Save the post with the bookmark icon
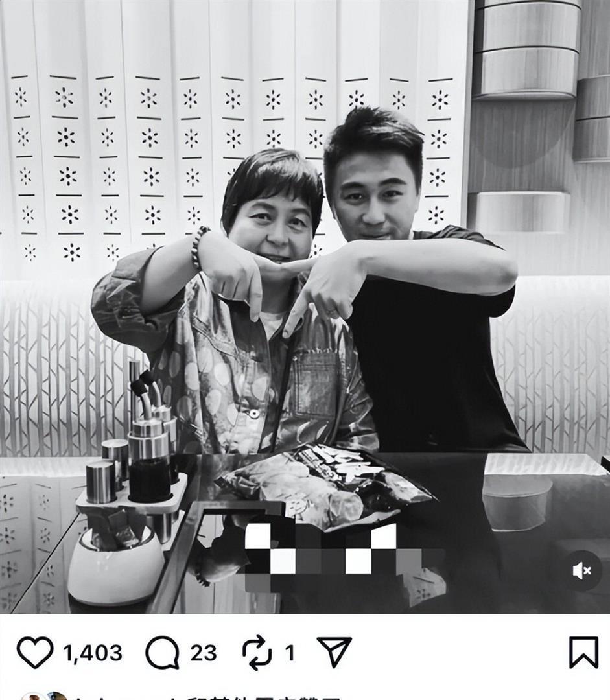This screenshot has width=610, height=700. click(583, 653)
